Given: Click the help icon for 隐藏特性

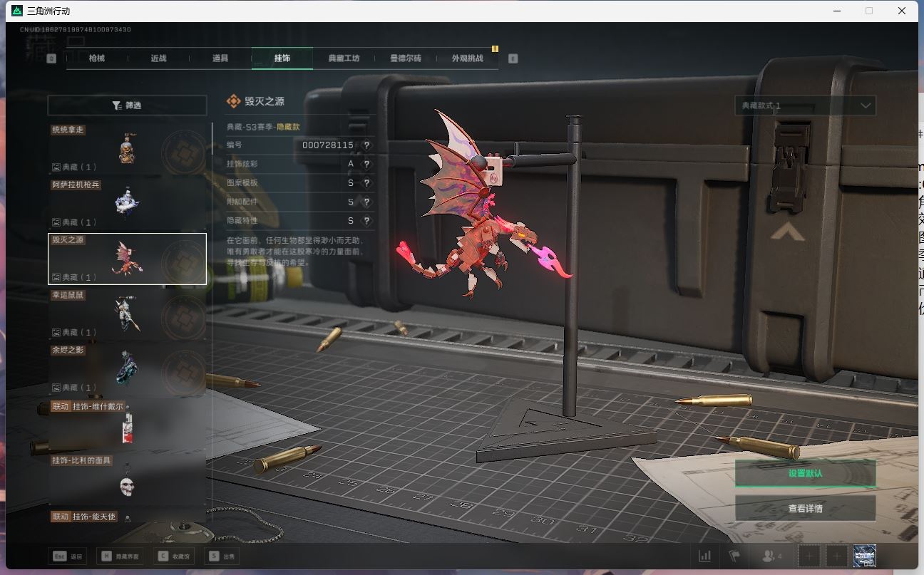Looking at the screenshot, I should (366, 221).
